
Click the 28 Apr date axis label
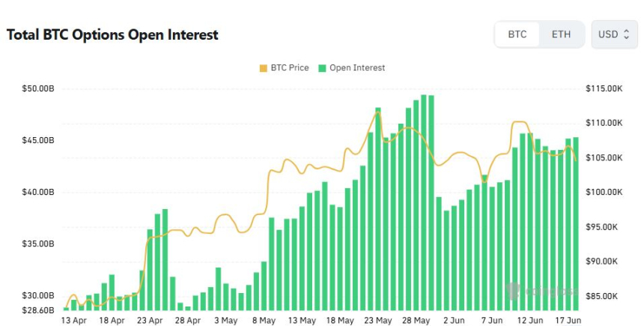pos(188,320)
